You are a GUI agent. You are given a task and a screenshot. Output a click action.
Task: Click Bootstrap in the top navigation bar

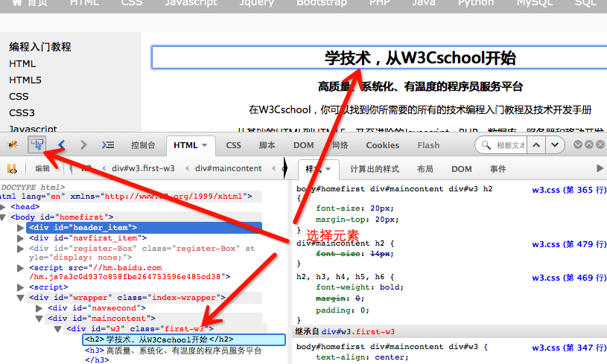tap(322, 3)
